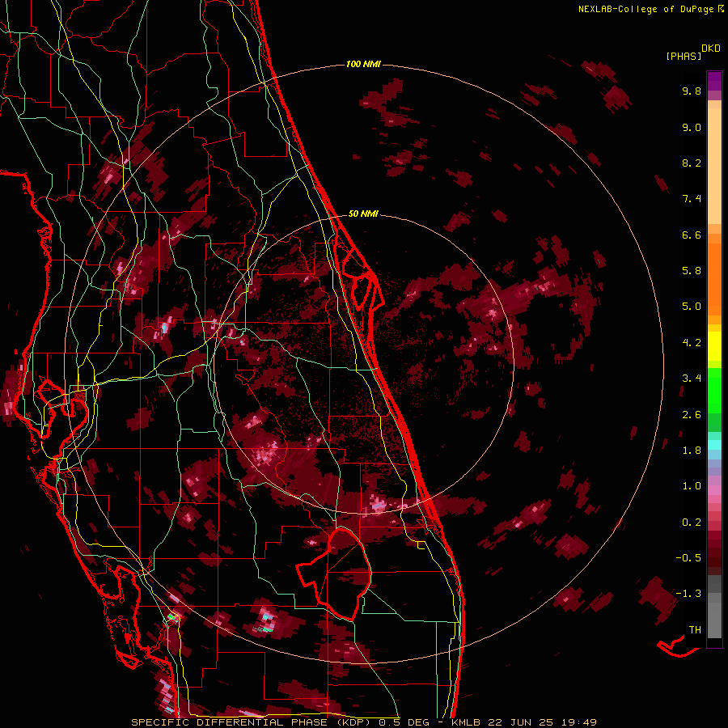Click the 3.4 scale value
728x728 pixels.
[x=692, y=379]
